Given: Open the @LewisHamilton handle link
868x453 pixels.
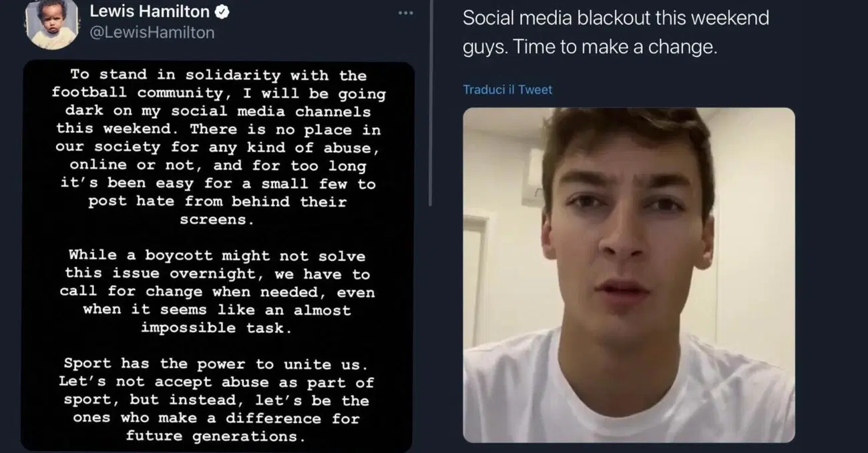Looking at the screenshot, I should click(x=152, y=31).
